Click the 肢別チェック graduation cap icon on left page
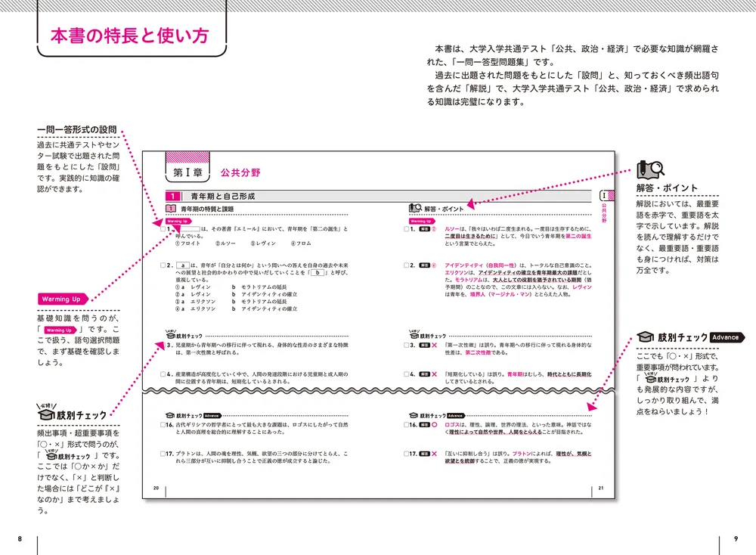The width and height of the screenshot is (756, 555). (x=169, y=335)
